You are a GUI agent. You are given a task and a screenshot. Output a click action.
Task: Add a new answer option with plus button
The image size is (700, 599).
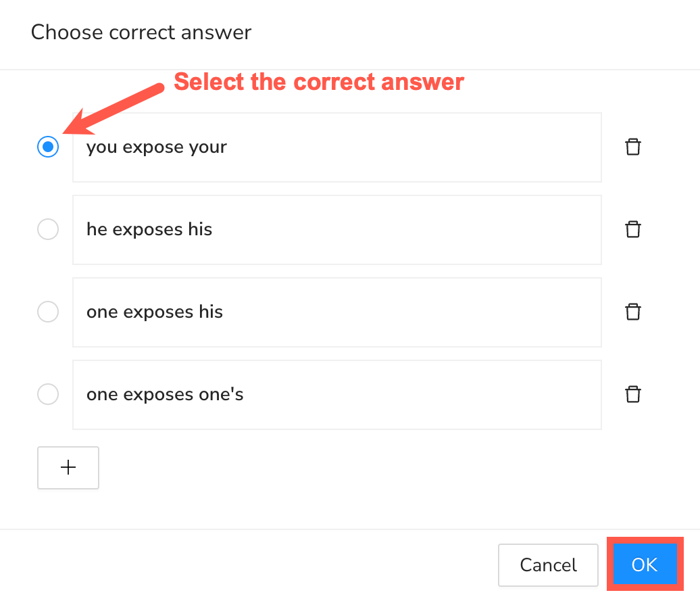click(x=68, y=467)
